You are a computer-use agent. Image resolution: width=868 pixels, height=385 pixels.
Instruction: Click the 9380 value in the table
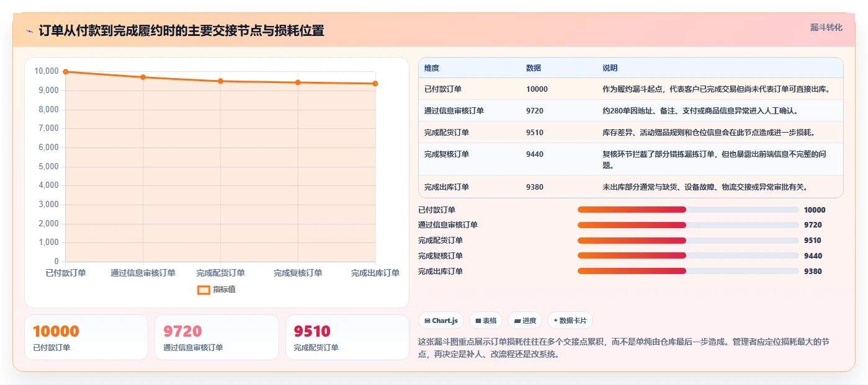click(x=535, y=187)
